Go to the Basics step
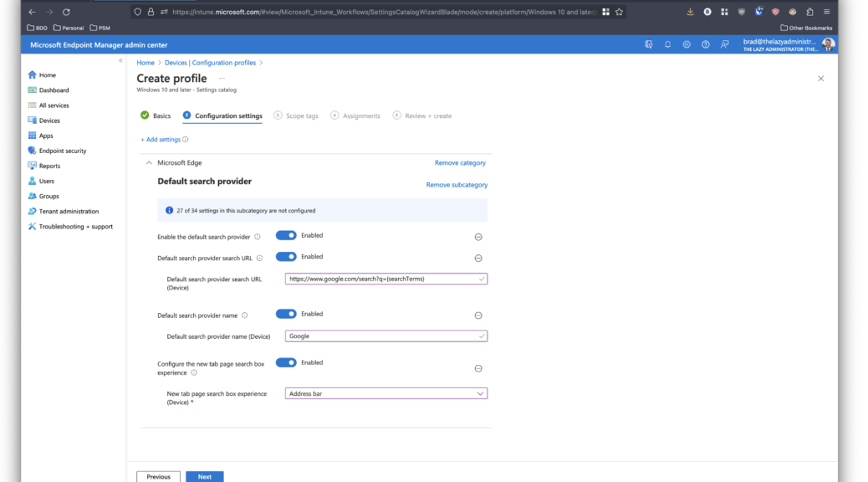The height and width of the screenshot is (482, 868). click(x=156, y=115)
